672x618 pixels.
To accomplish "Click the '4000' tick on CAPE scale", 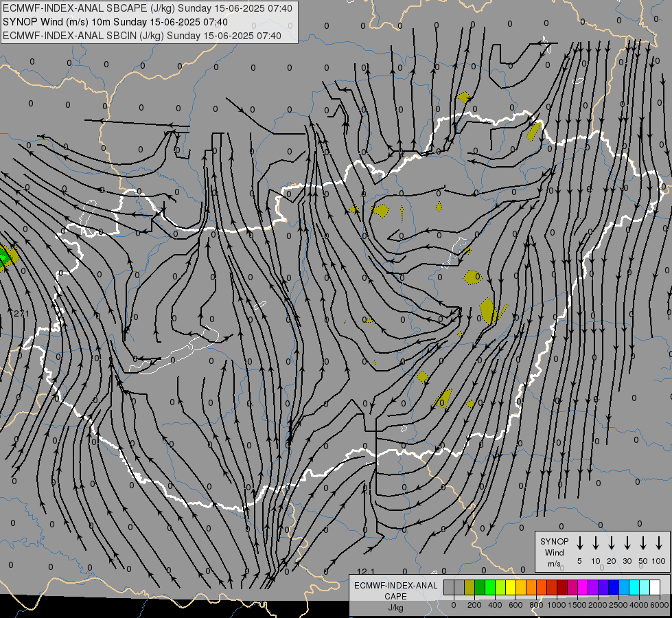I will (639, 605).
